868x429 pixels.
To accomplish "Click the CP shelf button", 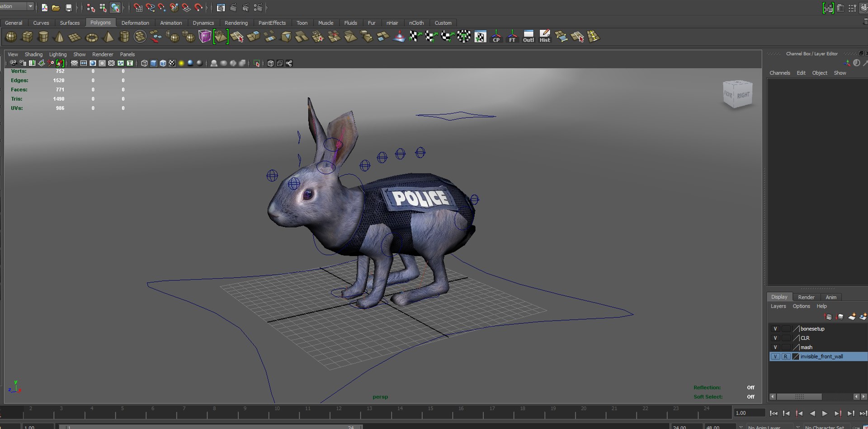I will [496, 37].
